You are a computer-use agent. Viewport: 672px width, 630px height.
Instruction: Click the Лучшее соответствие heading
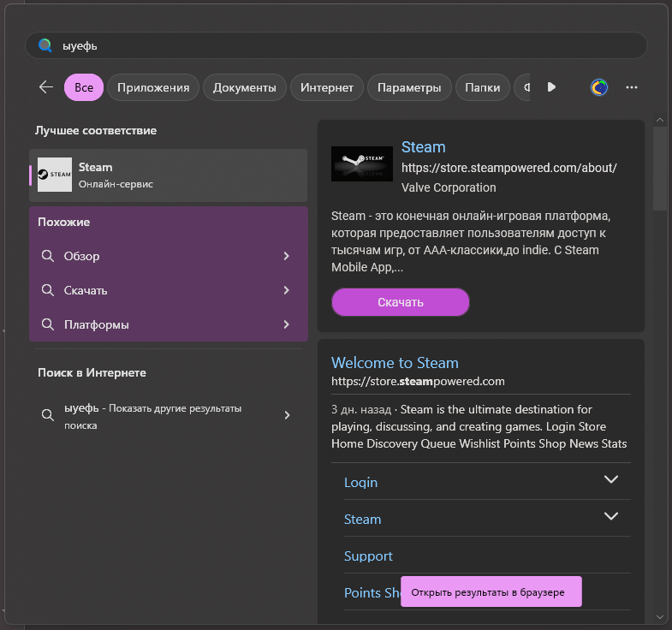96,130
